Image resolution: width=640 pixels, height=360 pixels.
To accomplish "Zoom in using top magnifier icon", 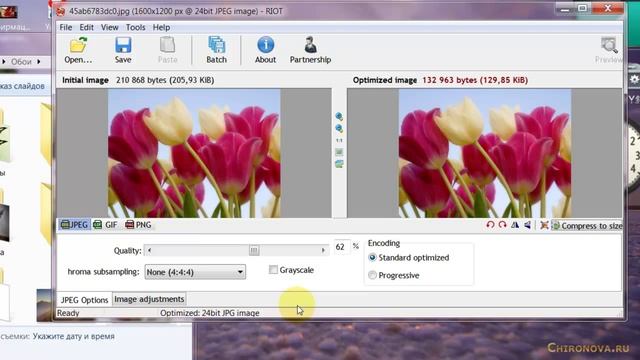I will [339, 117].
